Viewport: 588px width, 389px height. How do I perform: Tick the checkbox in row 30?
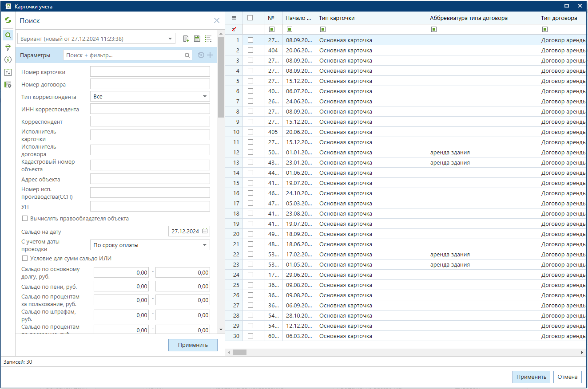[250, 336]
